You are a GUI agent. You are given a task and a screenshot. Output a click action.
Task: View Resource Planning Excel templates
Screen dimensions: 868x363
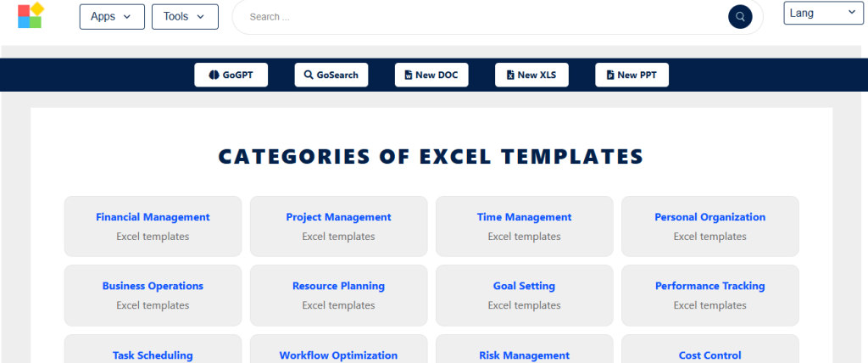click(339, 295)
